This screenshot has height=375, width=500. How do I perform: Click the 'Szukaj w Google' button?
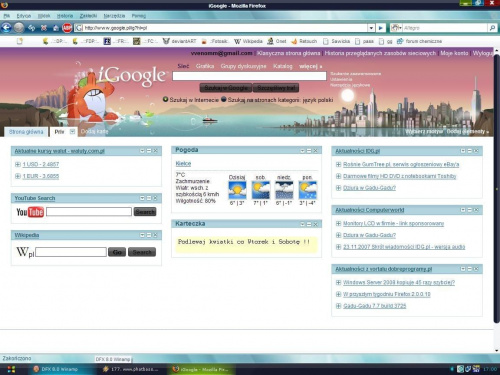226,88
